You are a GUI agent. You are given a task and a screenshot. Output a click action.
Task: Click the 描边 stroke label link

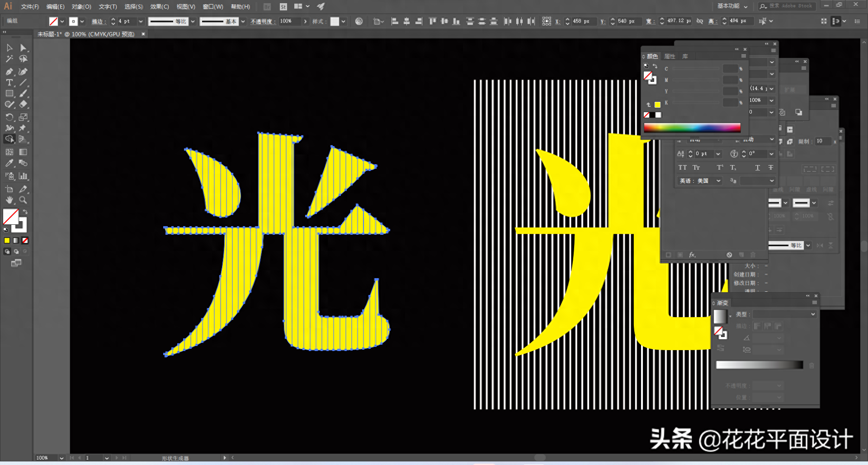(x=98, y=21)
